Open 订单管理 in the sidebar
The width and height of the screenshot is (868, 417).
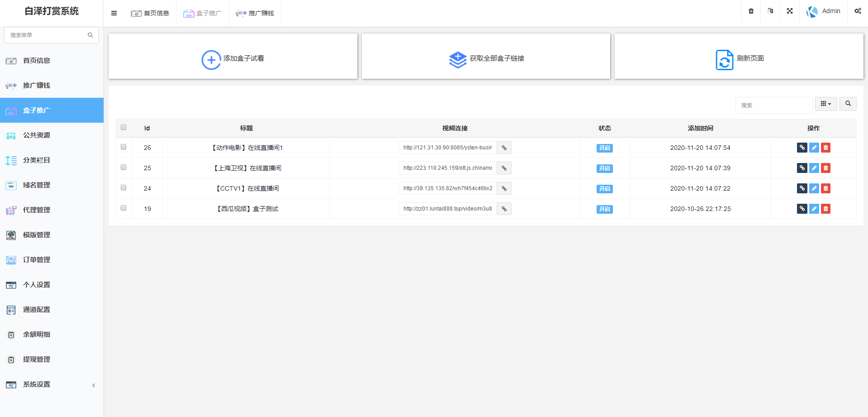[37, 260]
